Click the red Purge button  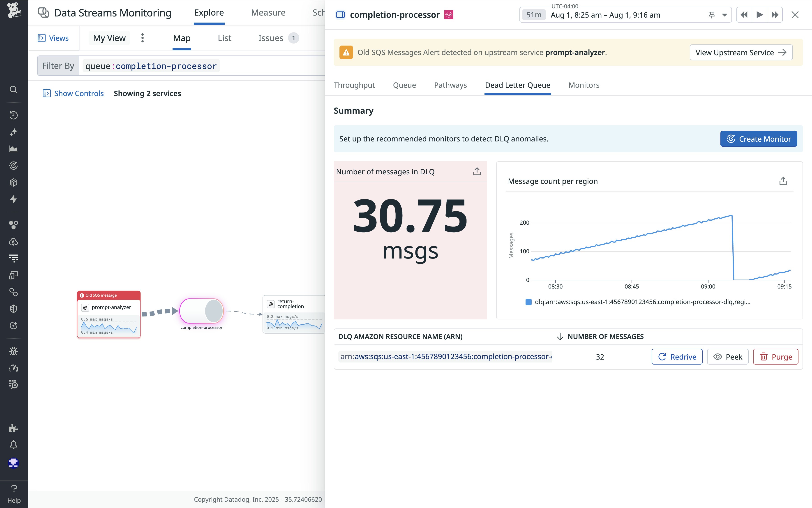point(775,357)
